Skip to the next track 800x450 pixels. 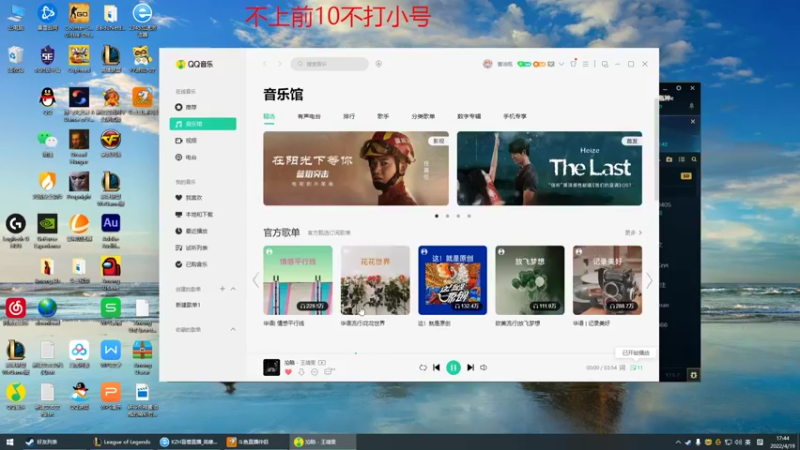pos(470,368)
